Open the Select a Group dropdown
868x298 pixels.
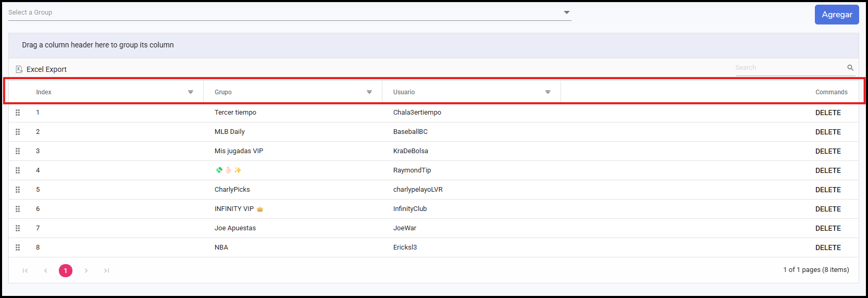click(x=290, y=13)
